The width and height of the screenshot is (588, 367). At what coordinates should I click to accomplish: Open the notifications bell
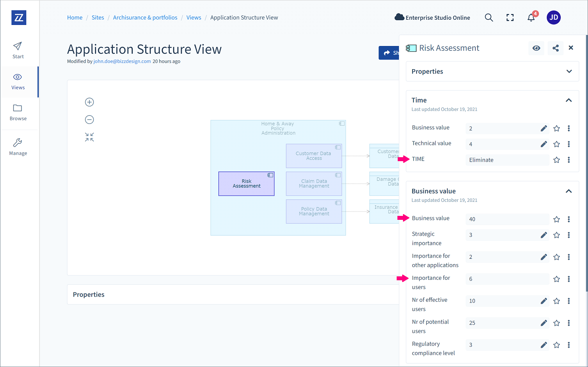tap(531, 18)
